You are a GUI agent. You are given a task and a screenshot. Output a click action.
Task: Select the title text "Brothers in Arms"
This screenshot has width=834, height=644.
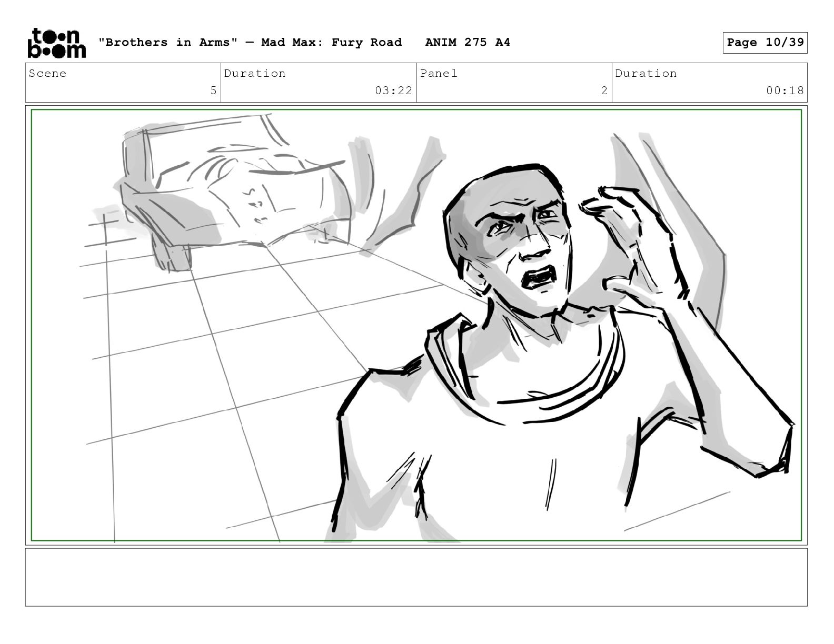point(168,42)
